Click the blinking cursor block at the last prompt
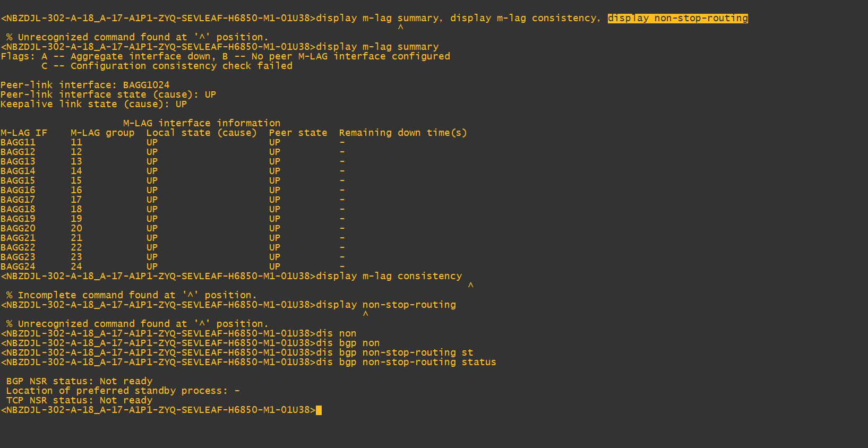This screenshot has width=868, height=448. [x=319, y=410]
